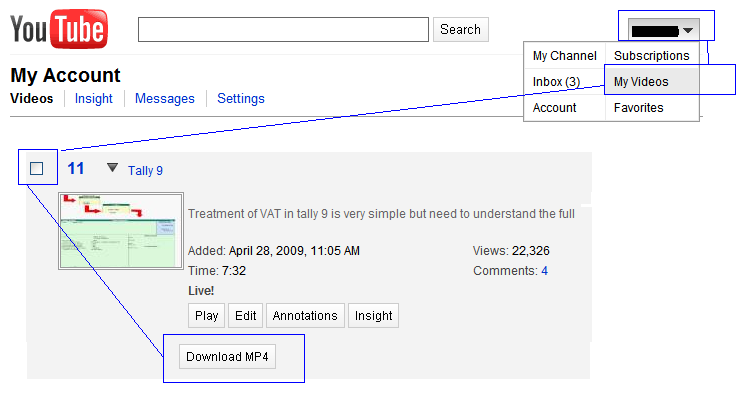Open Annotations for the video
Image resolution: width=741 pixels, height=398 pixels.
305,315
